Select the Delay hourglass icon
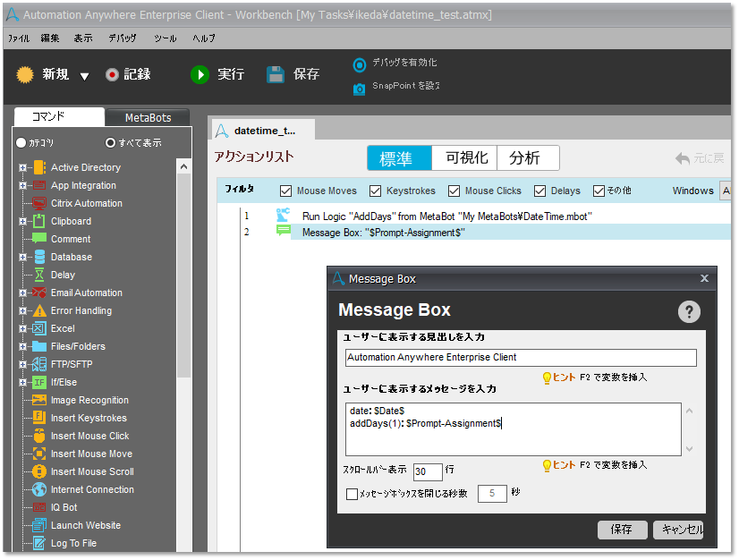This screenshot has height=560, width=739. [x=39, y=275]
